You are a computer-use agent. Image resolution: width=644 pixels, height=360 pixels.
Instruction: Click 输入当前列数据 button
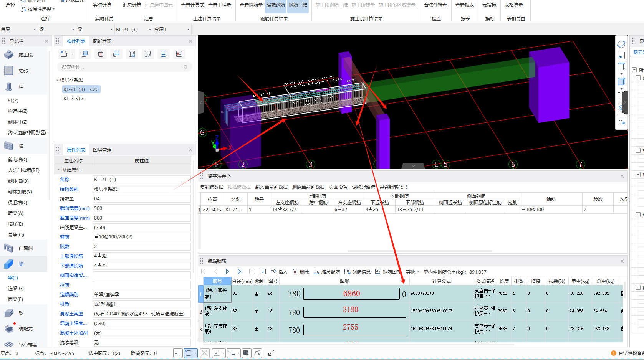coord(272,187)
